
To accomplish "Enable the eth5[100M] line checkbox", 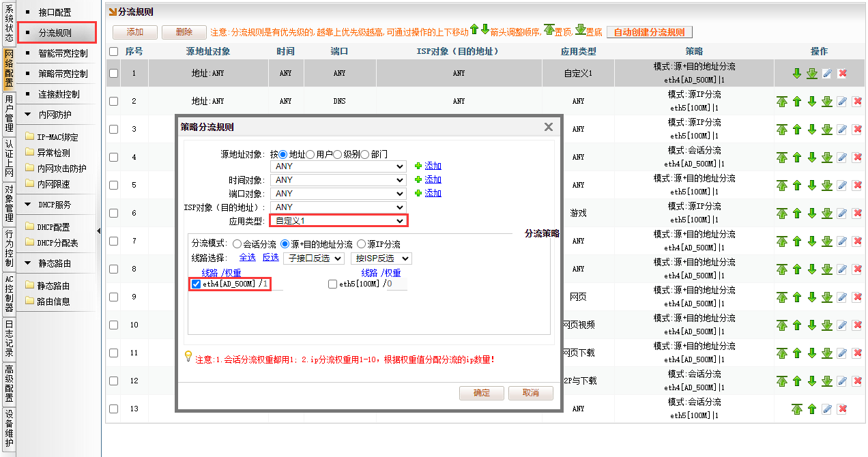I will [333, 284].
